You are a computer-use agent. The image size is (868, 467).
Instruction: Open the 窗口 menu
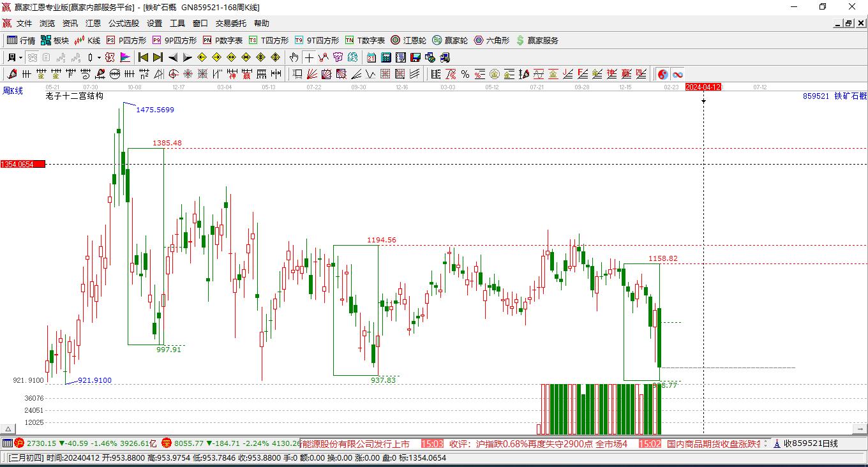(x=200, y=23)
